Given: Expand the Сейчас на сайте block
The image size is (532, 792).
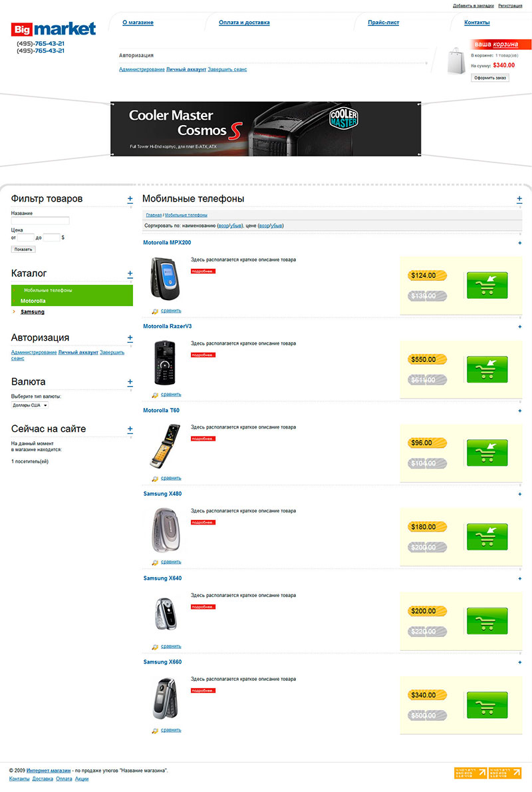Looking at the screenshot, I should pos(130,429).
